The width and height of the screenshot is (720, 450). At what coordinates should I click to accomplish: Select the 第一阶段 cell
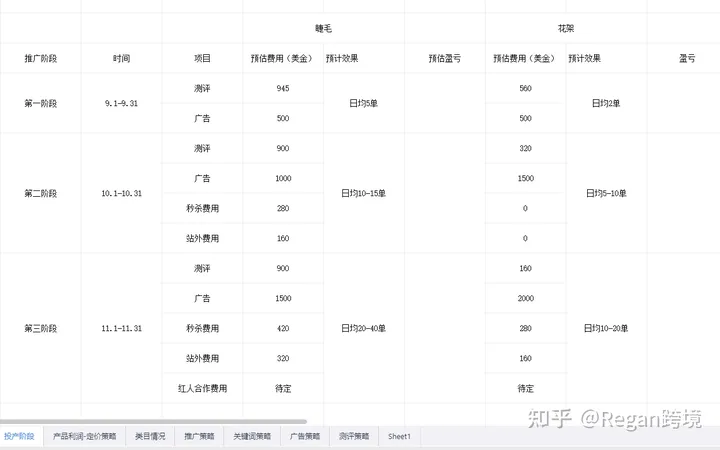click(x=40, y=103)
